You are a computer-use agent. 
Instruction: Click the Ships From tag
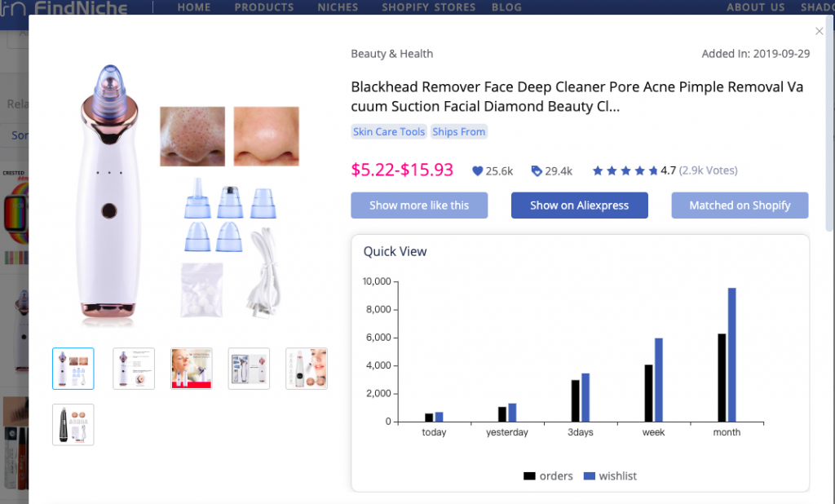point(458,131)
